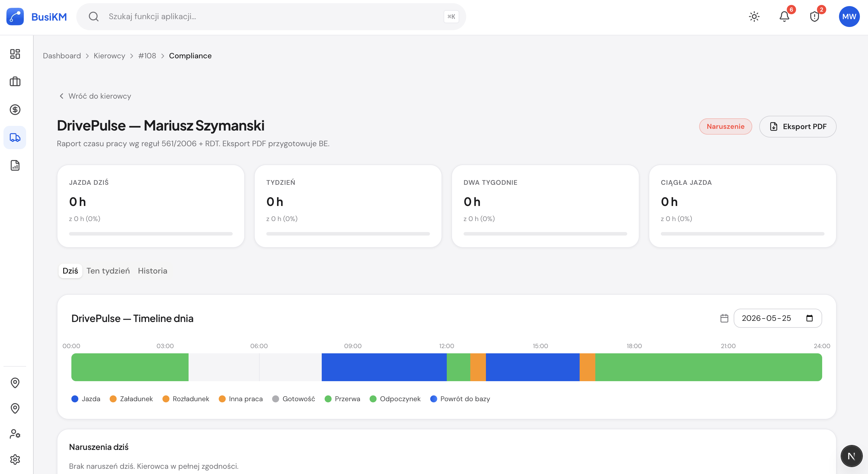Click Compliance breadcrumb
The image size is (868, 474).
(190, 56)
